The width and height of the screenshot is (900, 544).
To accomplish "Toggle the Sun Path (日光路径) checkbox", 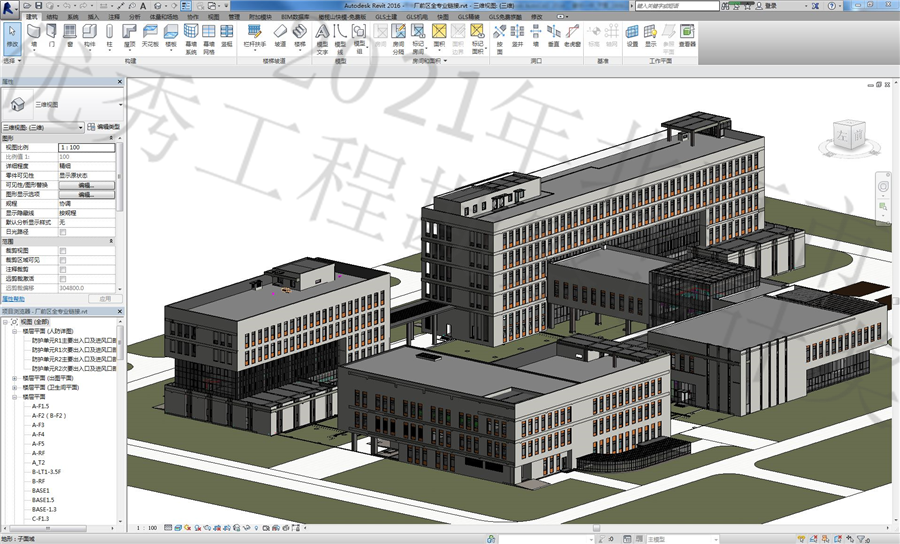I will (64, 231).
